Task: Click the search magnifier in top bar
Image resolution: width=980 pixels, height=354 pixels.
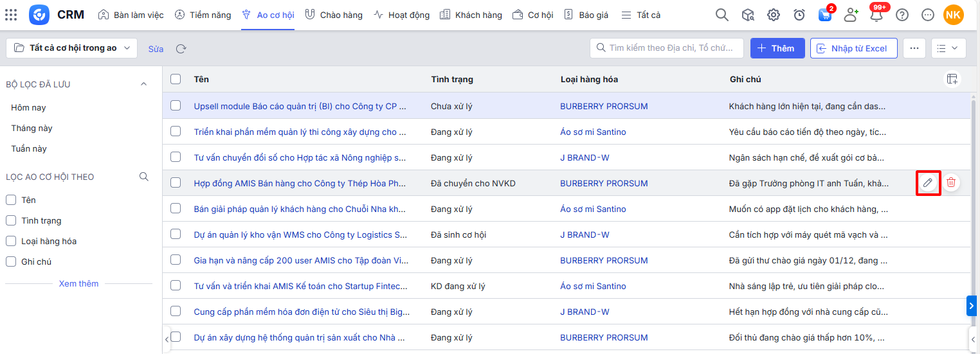Action: coord(722,15)
